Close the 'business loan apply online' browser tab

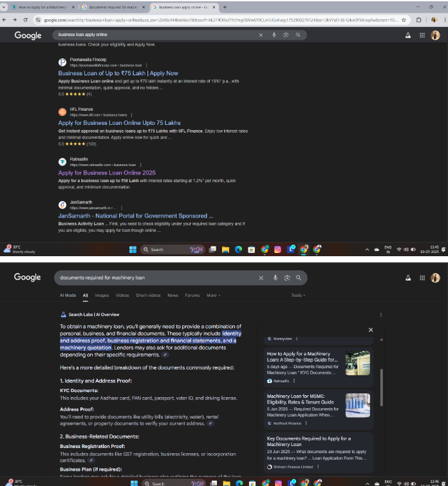[x=214, y=7]
